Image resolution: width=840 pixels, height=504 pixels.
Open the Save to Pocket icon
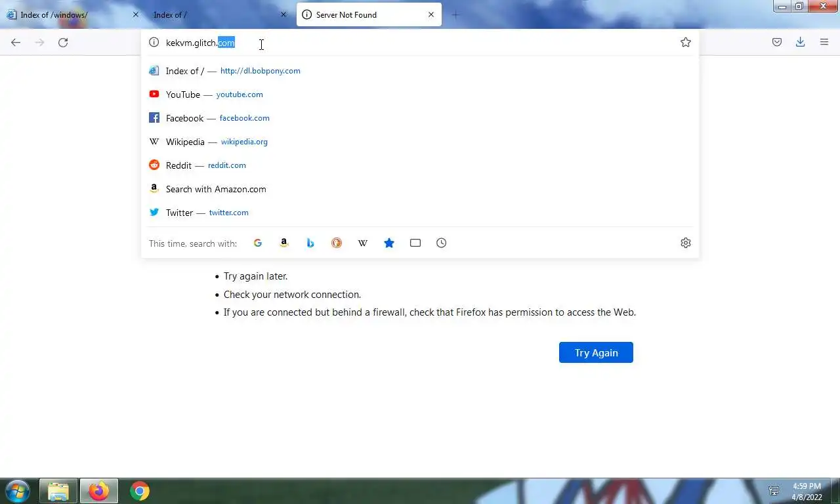click(x=777, y=43)
